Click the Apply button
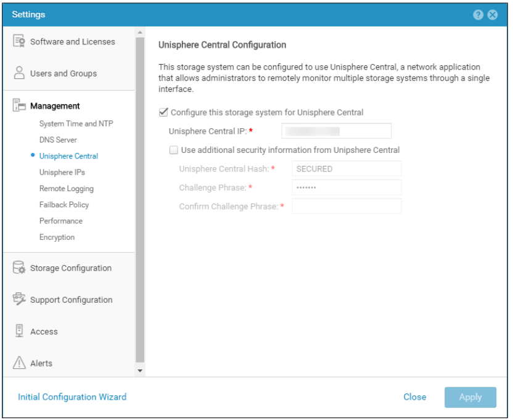 (470, 397)
